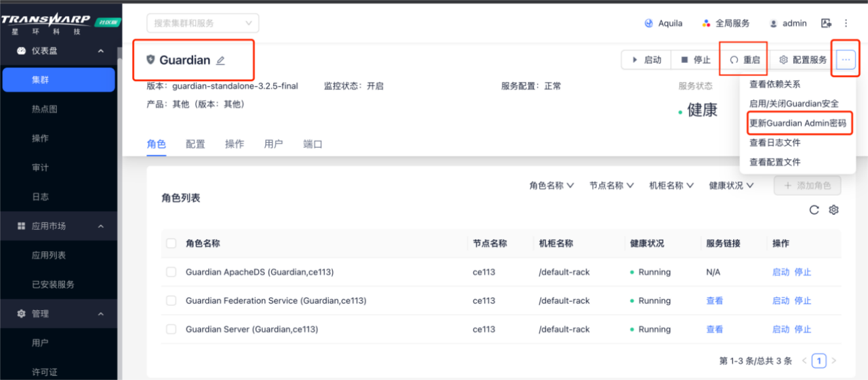The height and width of the screenshot is (380, 868).
Task: Open 集群 in the sidebar
Action: click(59, 80)
